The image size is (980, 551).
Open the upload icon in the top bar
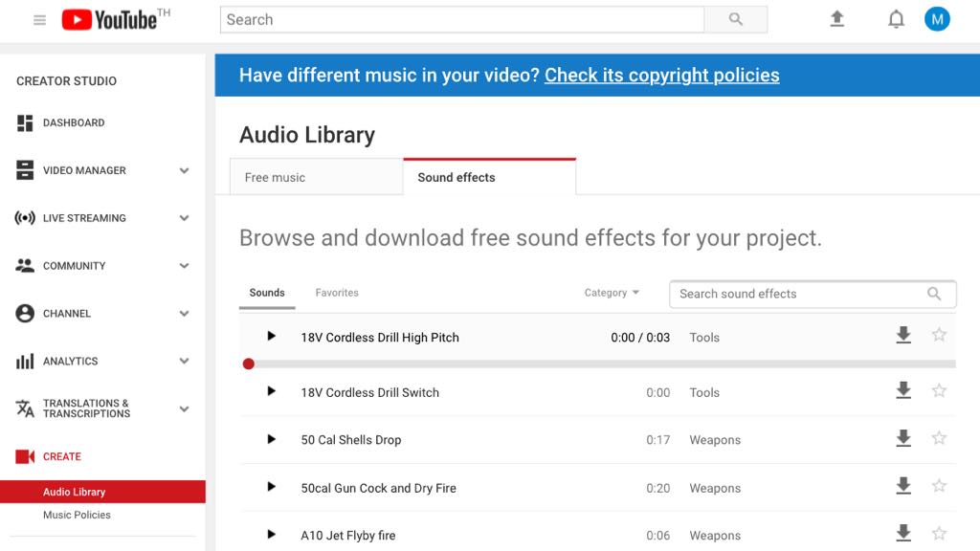click(x=837, y=18)
